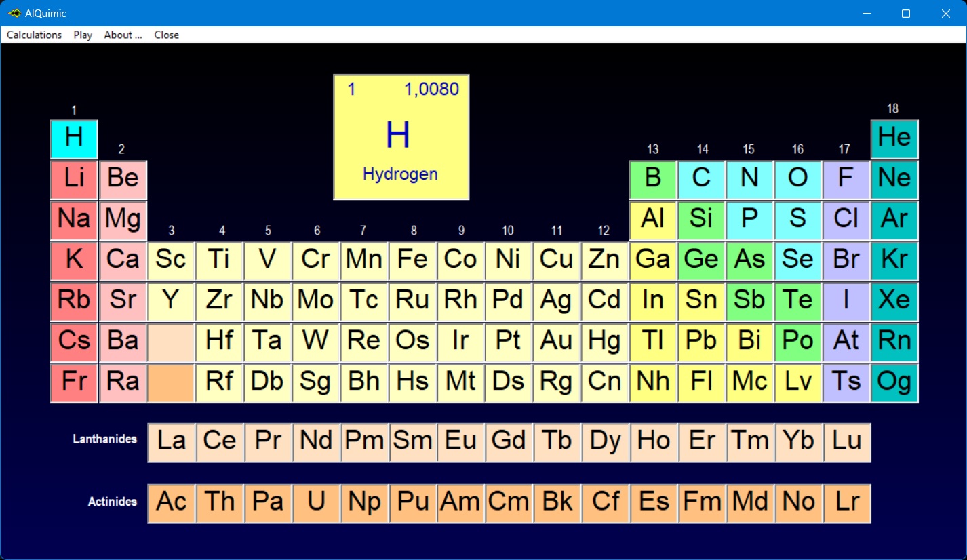The height and width of the screenshot is (560, 967).
Task: Open the Play menu
Action: 83,35
